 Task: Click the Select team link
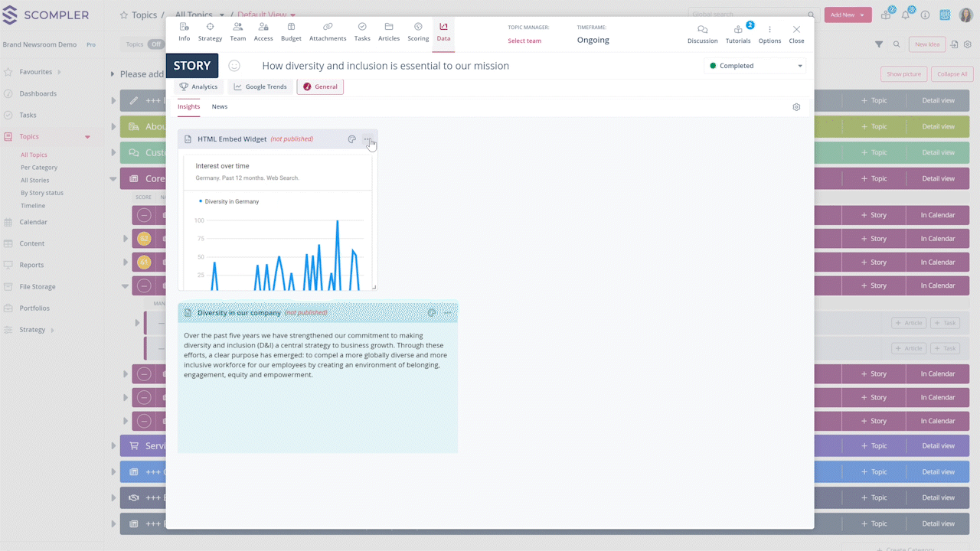(524, 41)
